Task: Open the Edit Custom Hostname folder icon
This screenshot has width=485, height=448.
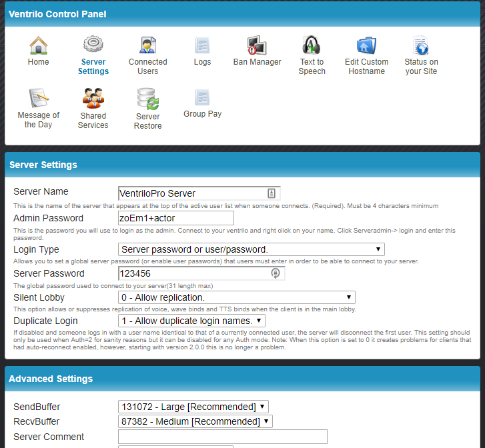Action: tap(366, 45)
